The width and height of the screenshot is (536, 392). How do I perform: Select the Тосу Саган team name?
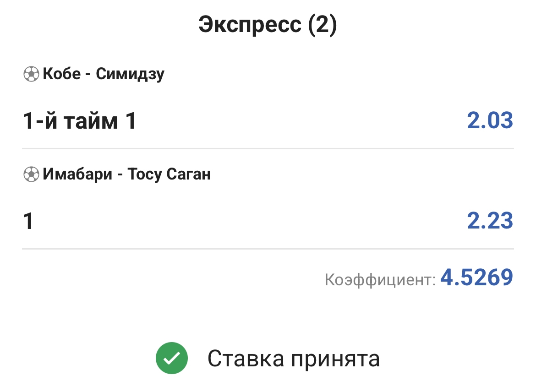pyautogui.click(x=169, y=174)
